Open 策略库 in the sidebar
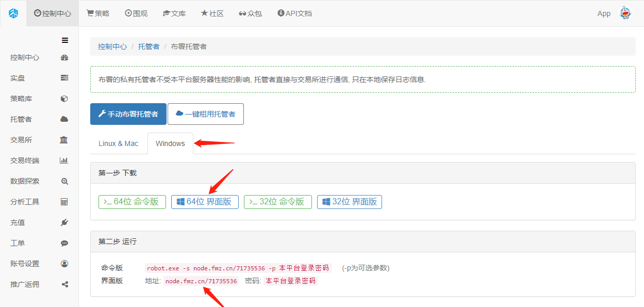 tap(39, 99)
